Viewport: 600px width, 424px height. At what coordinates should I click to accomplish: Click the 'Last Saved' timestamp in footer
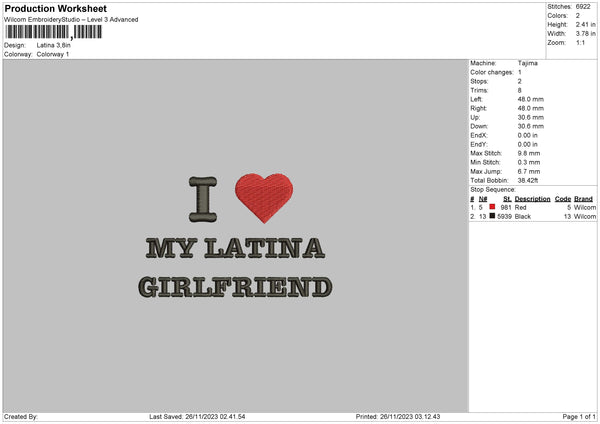click(x=197, y=417)
